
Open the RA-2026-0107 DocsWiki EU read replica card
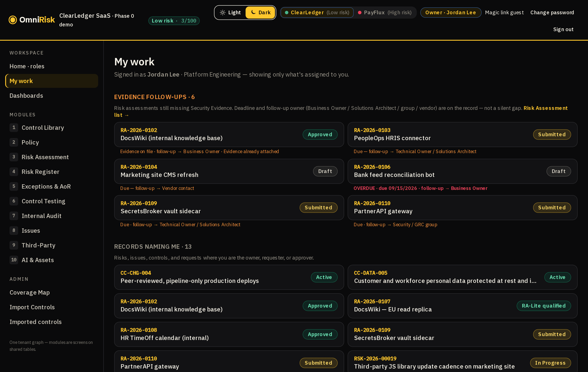[462, 306]
